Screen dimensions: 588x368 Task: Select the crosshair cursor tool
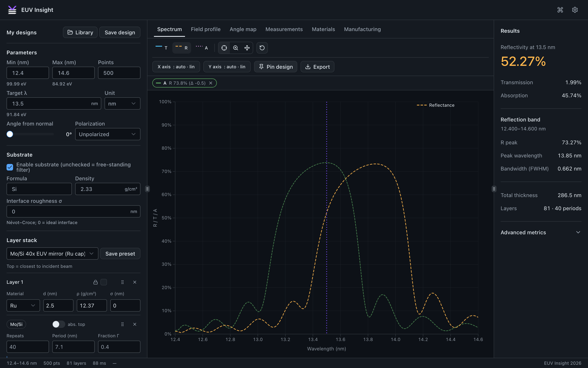(x=224, y=48)
